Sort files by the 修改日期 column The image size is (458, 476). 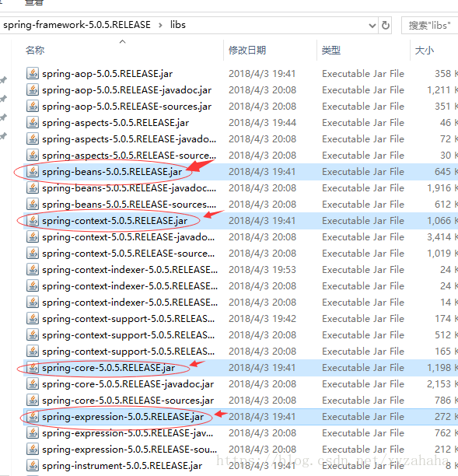247,50
